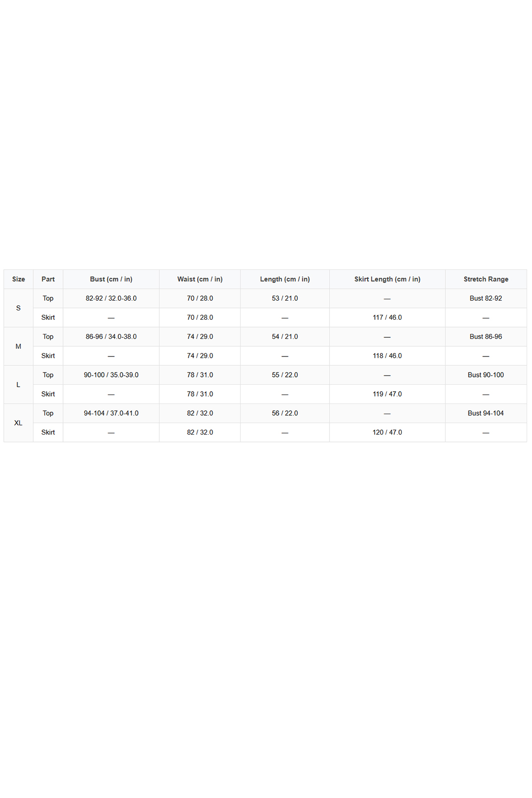Select the 119 / 47.0 skirt length cell
532x798 pixels.
point(387,394)
